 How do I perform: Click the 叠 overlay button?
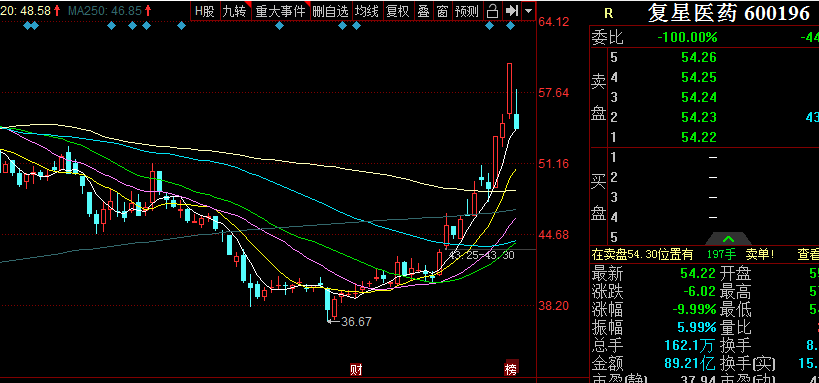[423, 11]
